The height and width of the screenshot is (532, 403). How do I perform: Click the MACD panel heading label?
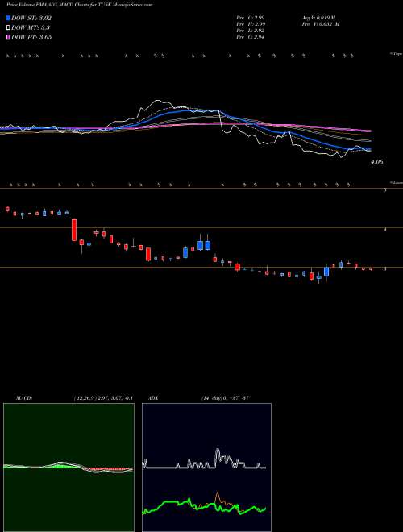click(x=24, y=397)
